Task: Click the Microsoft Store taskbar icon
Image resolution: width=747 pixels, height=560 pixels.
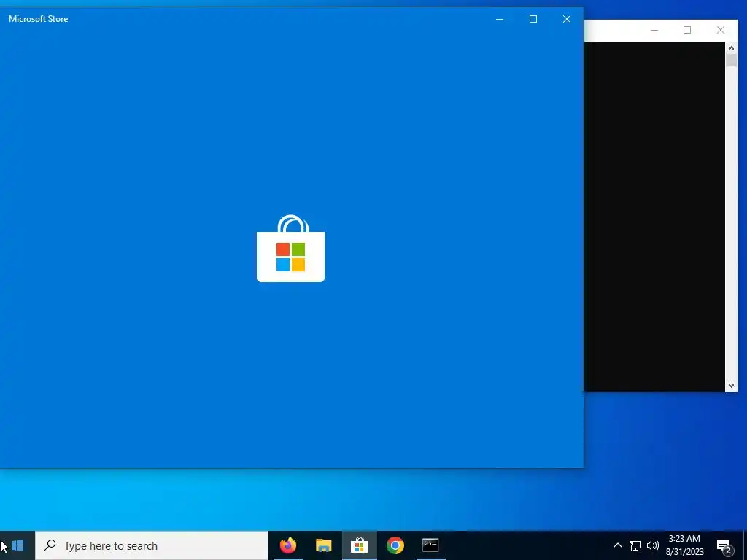Action: pyautogui.click(x=359, y=545)
